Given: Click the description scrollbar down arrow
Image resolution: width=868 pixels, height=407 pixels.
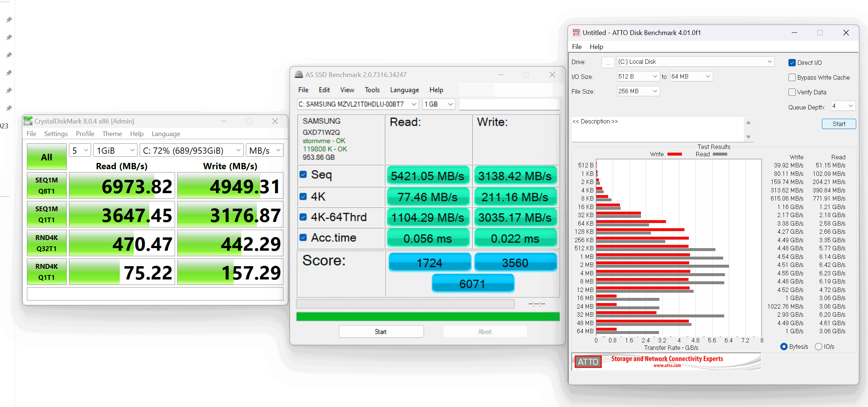Looking at the screenshot, I should 748,137.
